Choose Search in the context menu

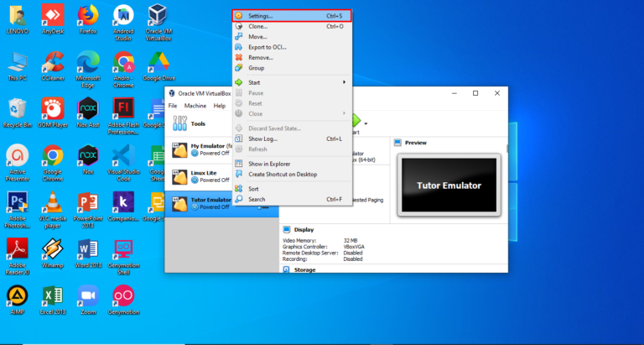292,200
